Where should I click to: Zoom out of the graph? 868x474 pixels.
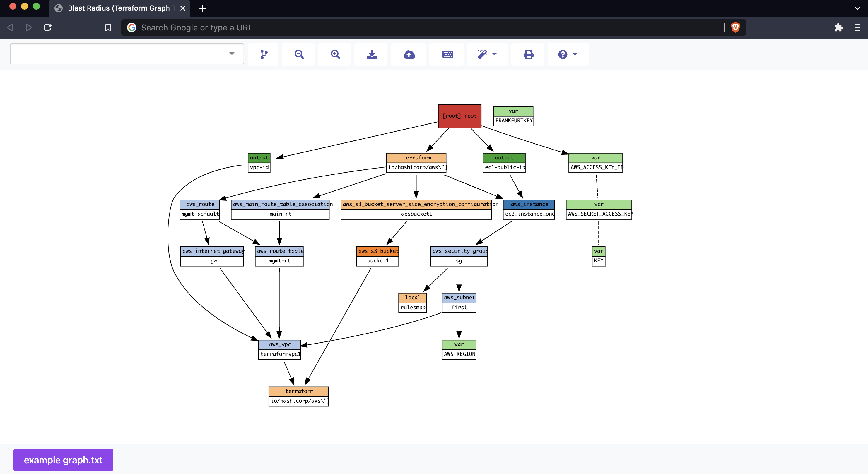tap(299, 54)
